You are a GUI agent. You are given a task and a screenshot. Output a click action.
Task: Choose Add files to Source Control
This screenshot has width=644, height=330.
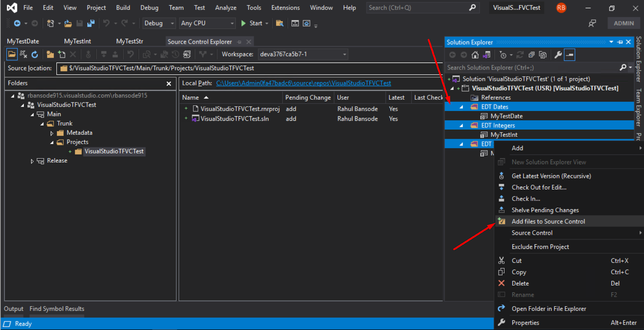[569, 221]
